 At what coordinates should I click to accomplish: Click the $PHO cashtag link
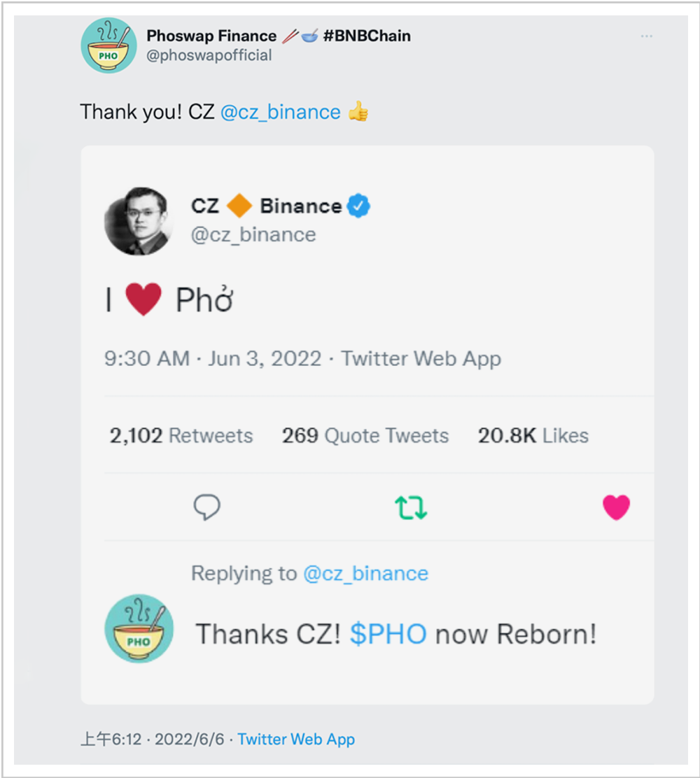tap(388, 634)
